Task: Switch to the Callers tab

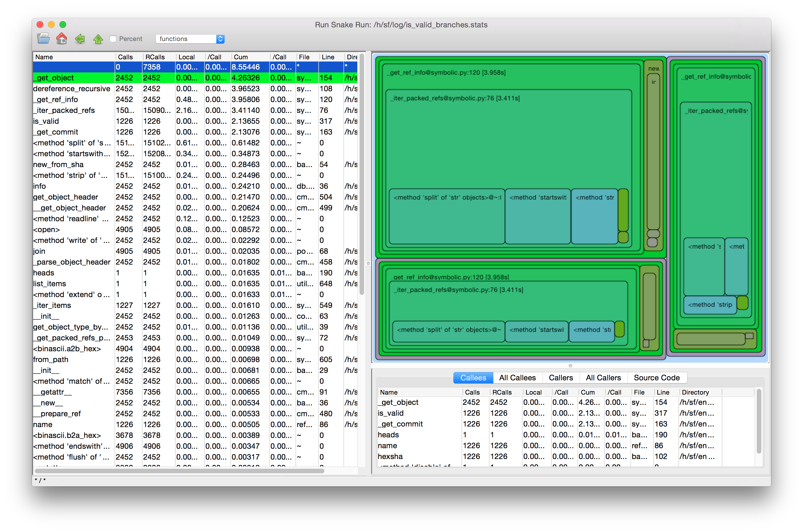Action: click(x=560, y=378)
